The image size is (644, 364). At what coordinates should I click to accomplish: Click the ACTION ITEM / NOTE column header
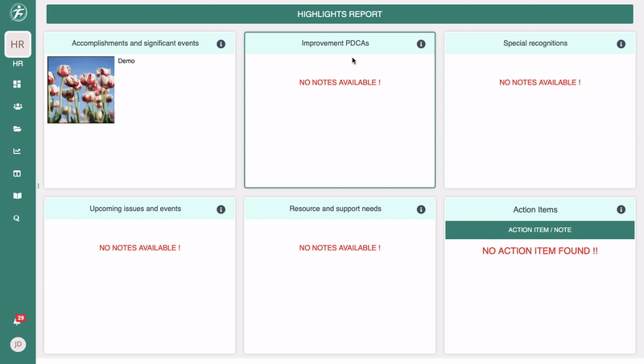(539, 230)
